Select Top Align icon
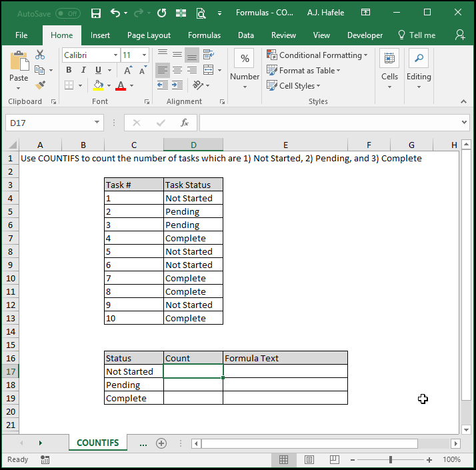This screenshot has width=476, height=470. [163, 55]
